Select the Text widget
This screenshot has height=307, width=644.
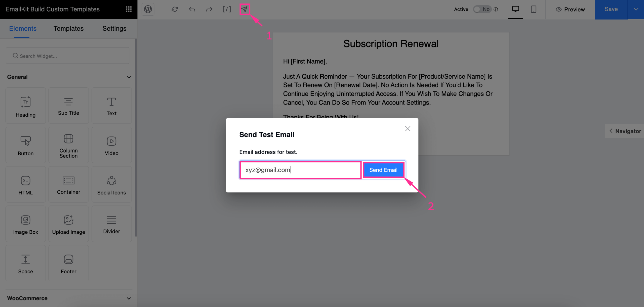click(x=111, y=106)
